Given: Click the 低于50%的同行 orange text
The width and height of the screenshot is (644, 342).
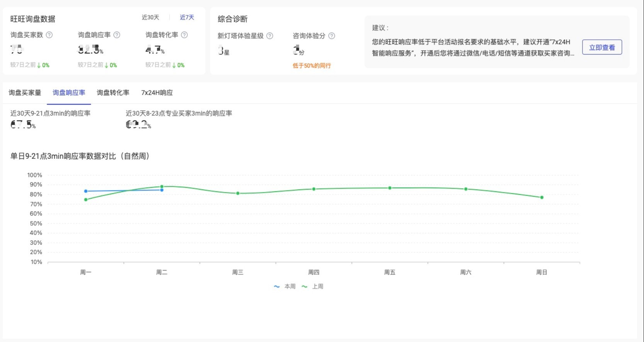Looking at the screenshot, I should 312,66.
